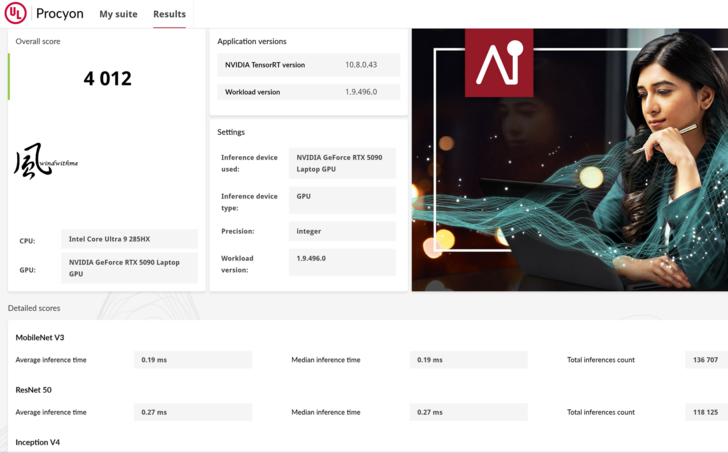Select the NVIDIA TensorRT version value 10.8.0.43
Viewport: 728px width, 453px height.
362,65
